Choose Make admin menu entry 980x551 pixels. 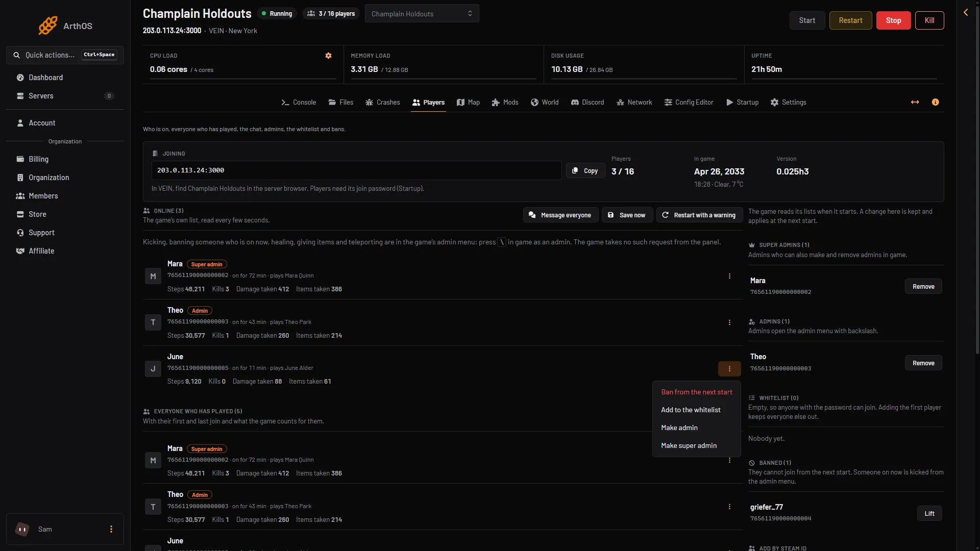click(696, 428)
